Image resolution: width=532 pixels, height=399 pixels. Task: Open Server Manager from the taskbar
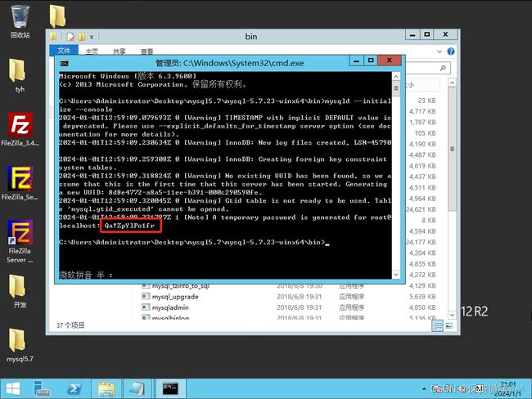[42, 388]
